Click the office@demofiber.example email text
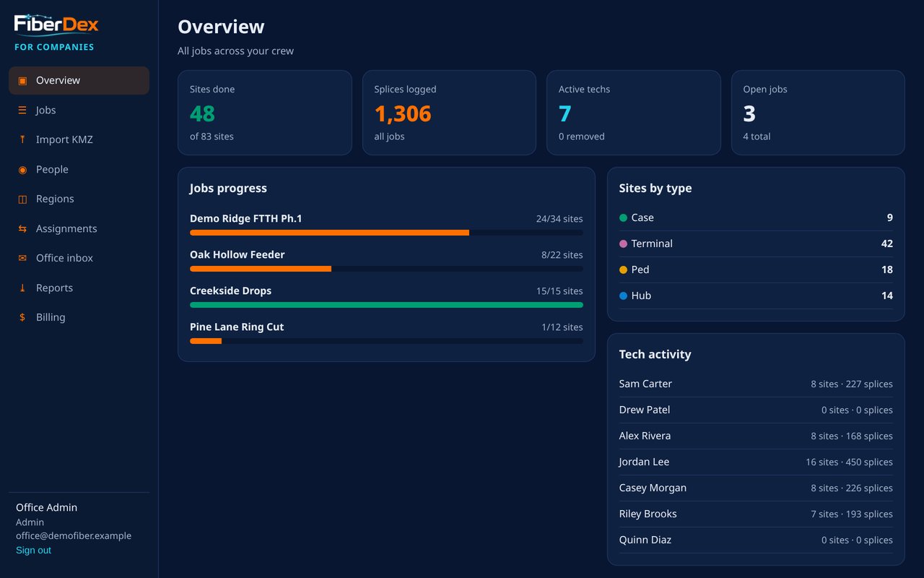The image size is (924, 578). point(74,536)
